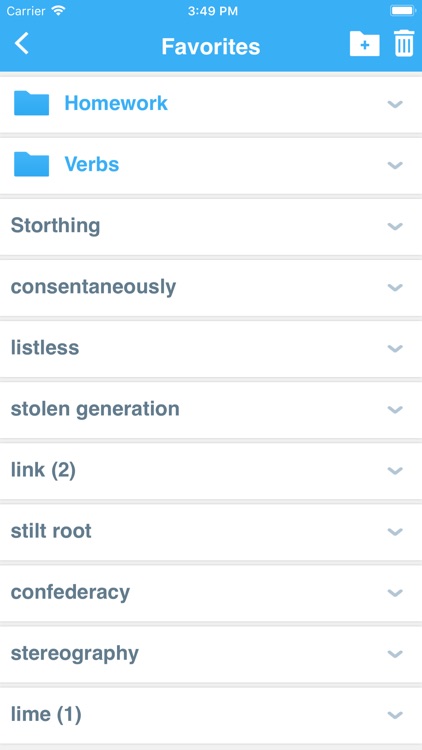
Task: Tap the back arrow in header
Action: (x=22, y=44)
